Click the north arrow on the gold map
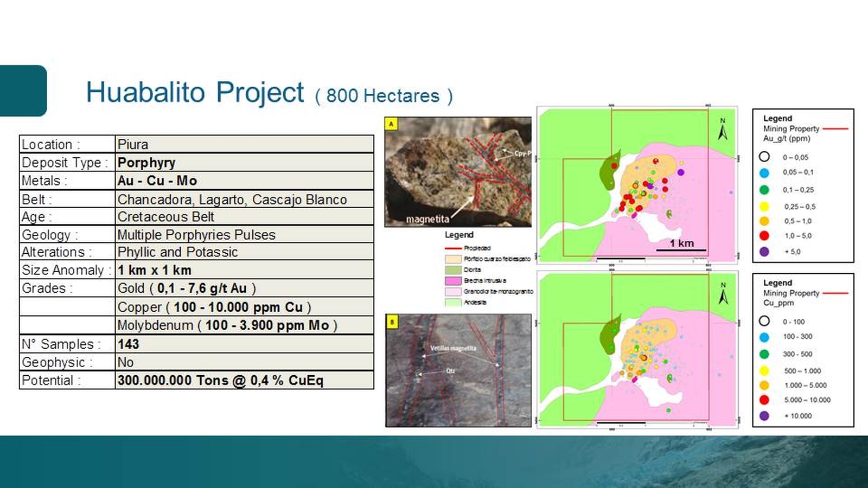Viewport: 868px width, 488px height. point(723,130)
